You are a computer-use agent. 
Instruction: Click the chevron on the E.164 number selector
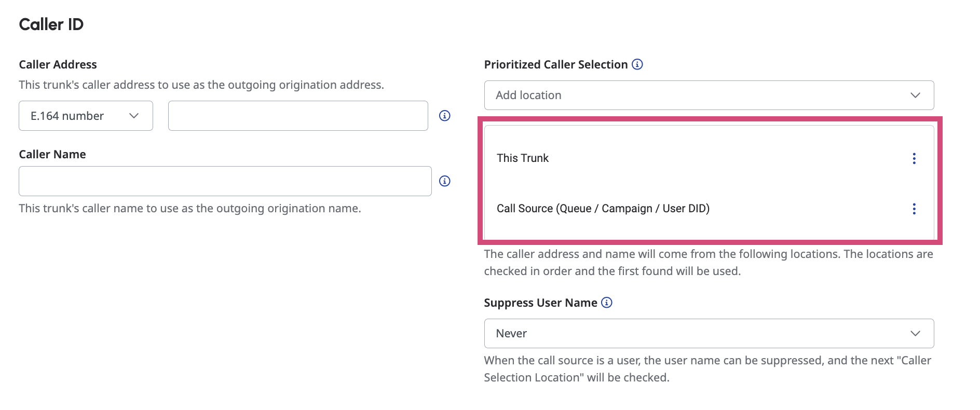click(x=134, y=116)
